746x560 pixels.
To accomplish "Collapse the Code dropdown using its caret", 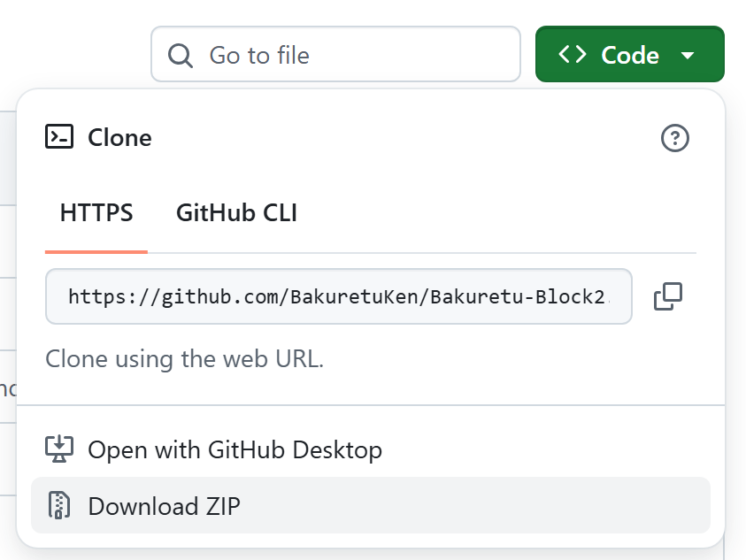I will [x=688, y=56].
